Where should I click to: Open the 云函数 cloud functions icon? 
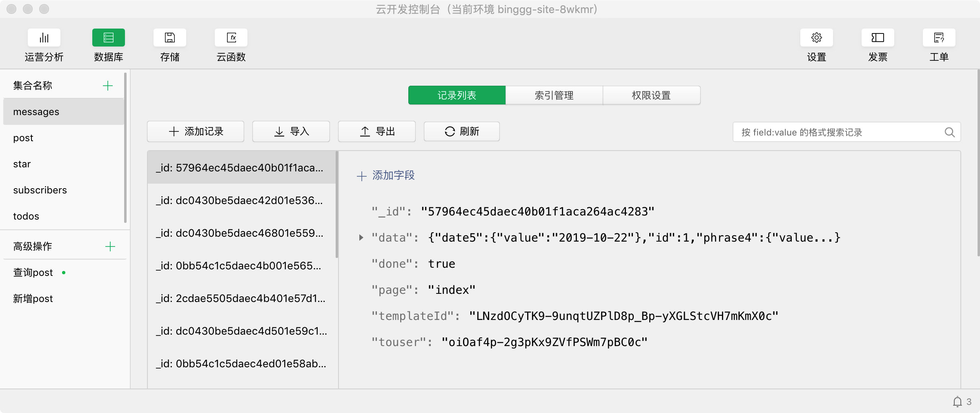(x=231, y=38)
